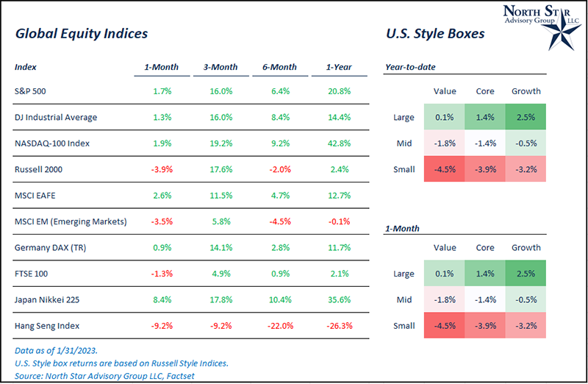
Task: Click Japan Nikkei 225 1-Year value 35.6%
Action: (x=338, y=299)
